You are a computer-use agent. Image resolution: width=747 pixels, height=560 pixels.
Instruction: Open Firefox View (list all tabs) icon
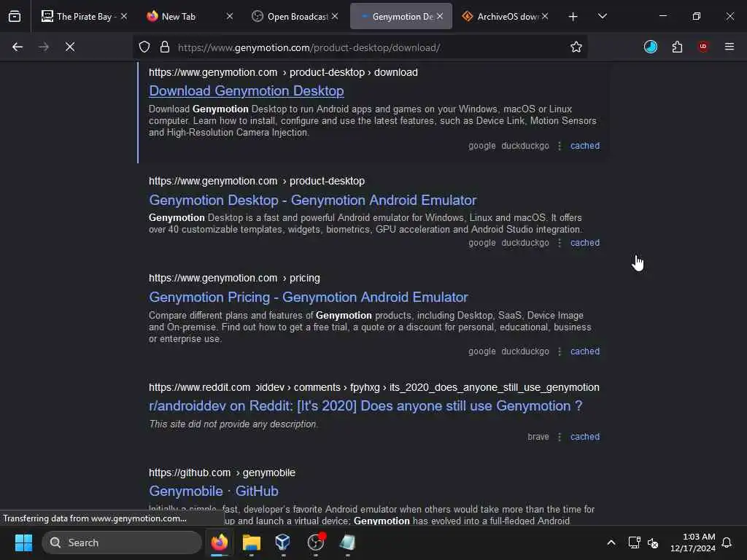click(x=15, y=17)
